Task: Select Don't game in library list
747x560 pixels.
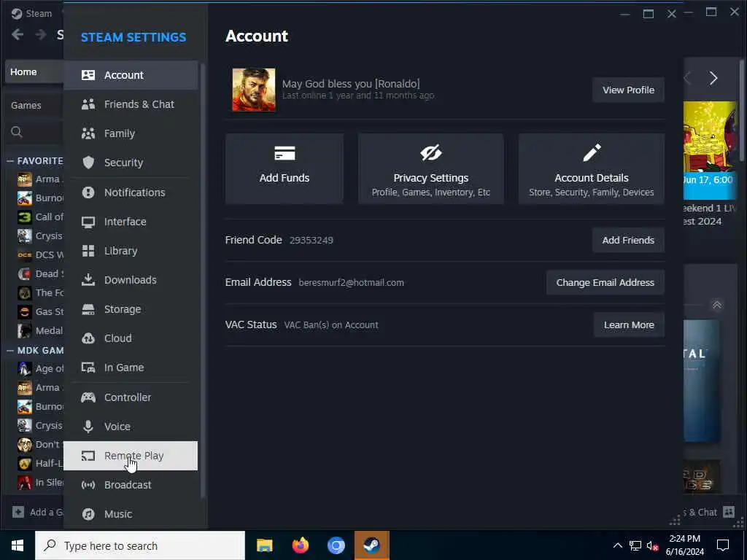Action: (x=39, y=445)
